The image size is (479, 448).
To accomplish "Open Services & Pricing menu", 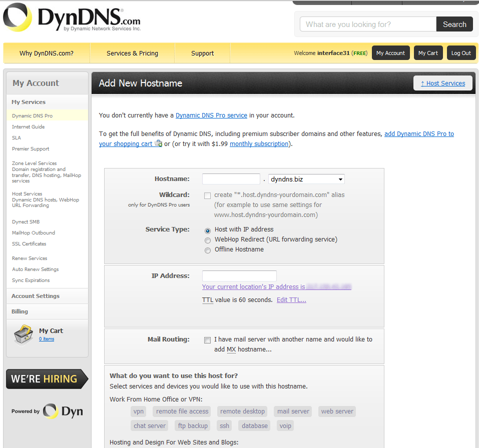I will (x=132, y=53).
